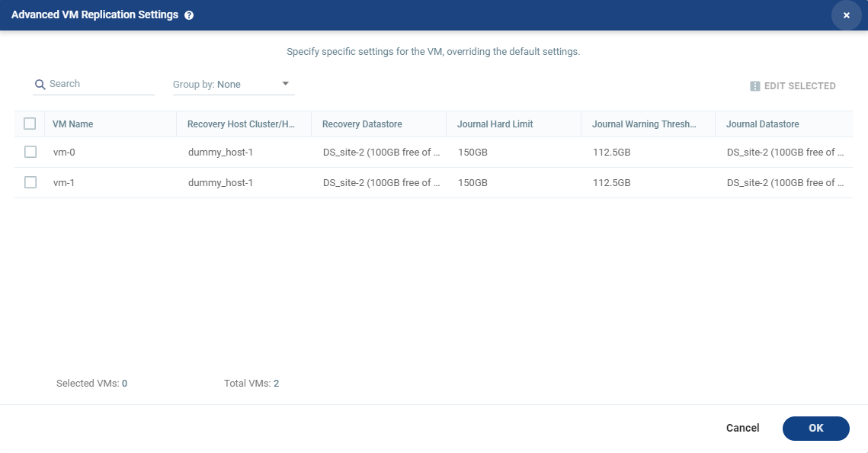Image resolution: width=868 pixels, height=453 pixels.
Task: Click the Group by dropdown arrow
Action: coord(286,84)
